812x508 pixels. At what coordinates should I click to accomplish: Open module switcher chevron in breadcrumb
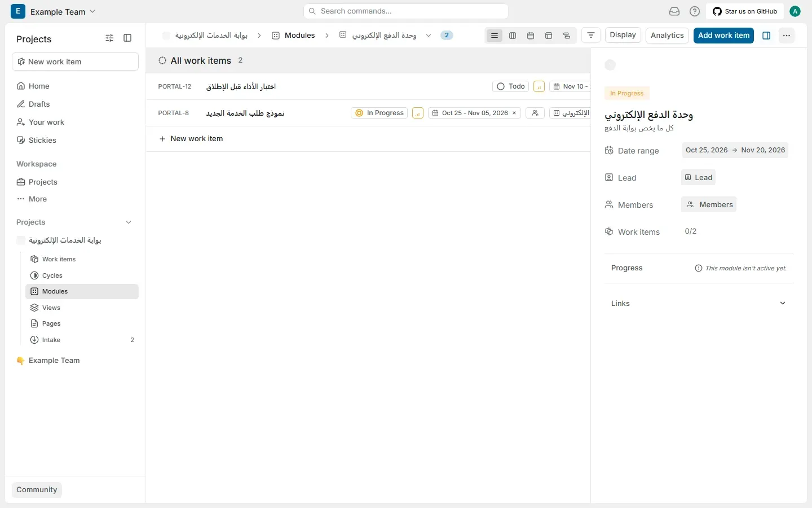coord(429,36)
